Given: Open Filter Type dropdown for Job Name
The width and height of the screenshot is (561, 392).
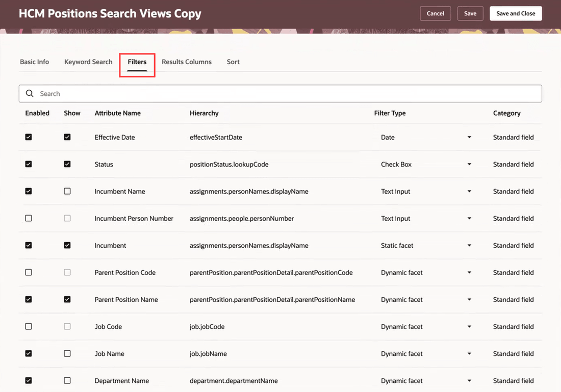Looking at the screenshot, I should pos(469,354).
